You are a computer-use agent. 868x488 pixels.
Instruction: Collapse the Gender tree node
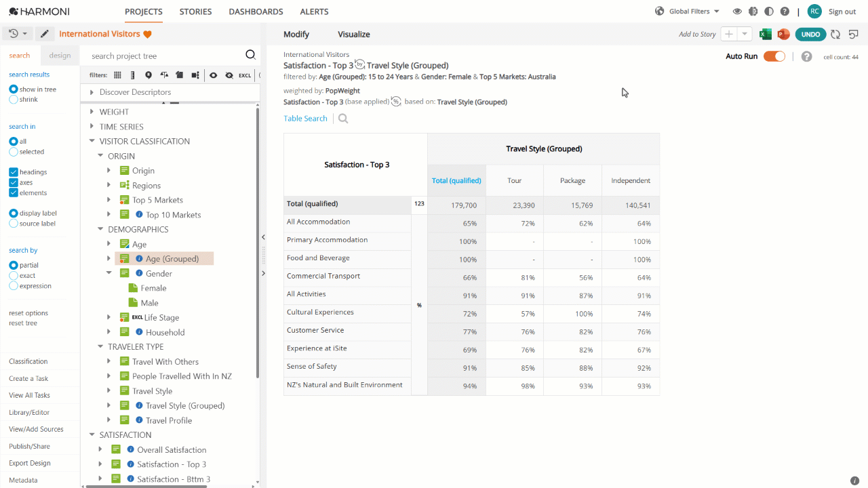[x=108, y=273]
